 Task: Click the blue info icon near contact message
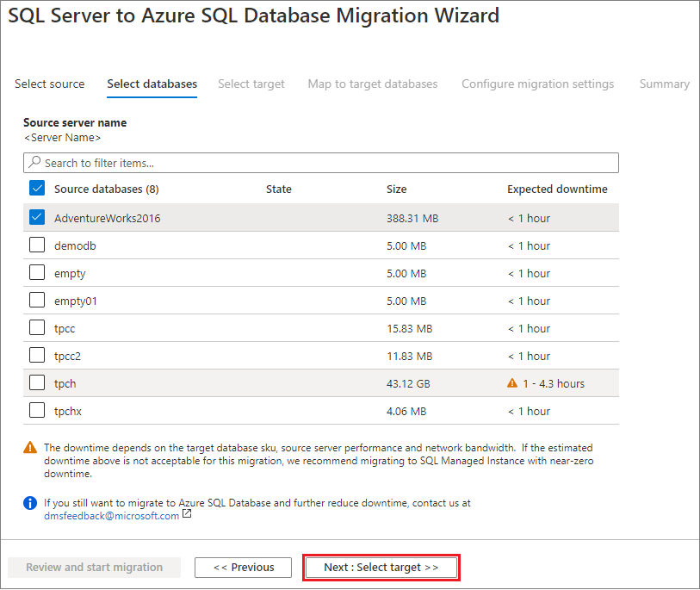point(30,503)
